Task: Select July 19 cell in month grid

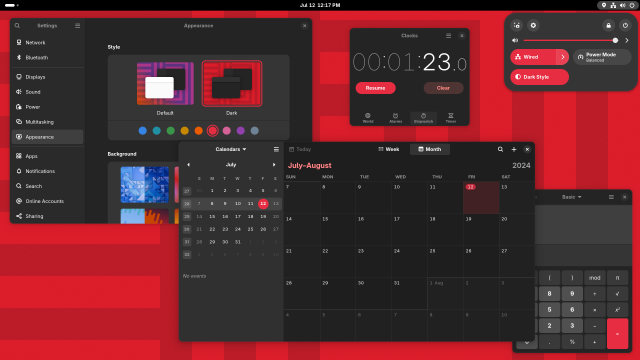Action: [x=481, y=229]
